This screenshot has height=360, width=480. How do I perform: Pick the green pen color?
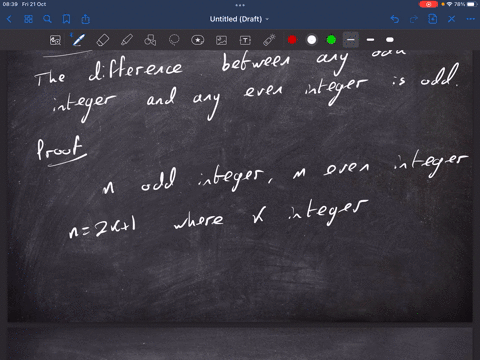click(331, 40)
